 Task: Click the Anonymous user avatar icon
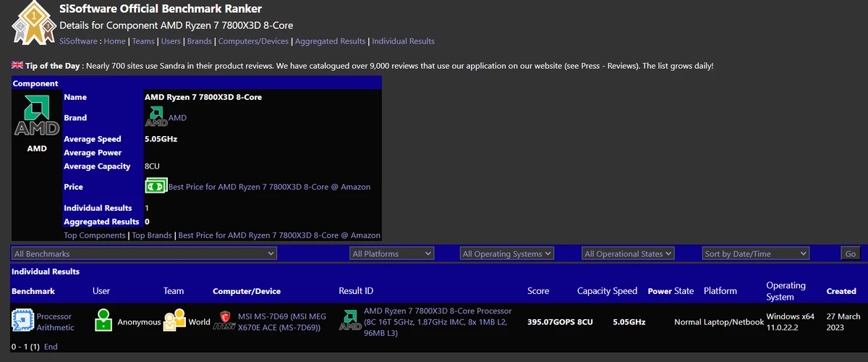pos(104,321)
